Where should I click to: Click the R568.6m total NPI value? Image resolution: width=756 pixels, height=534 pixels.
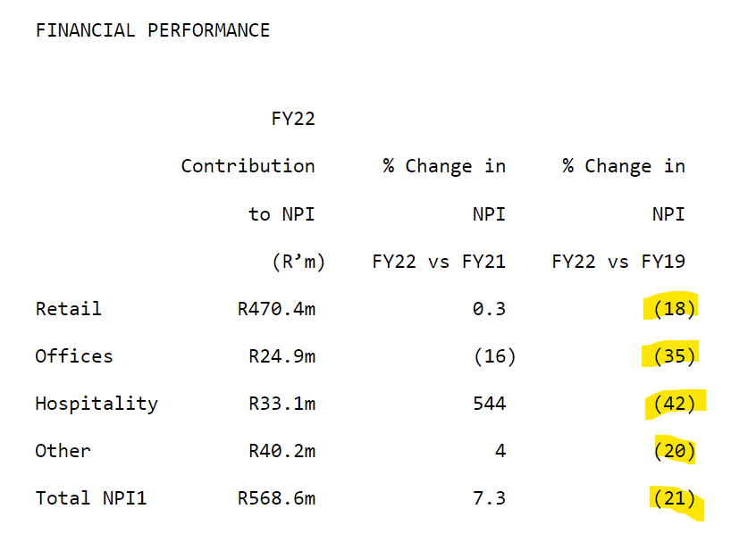(276, 498)
